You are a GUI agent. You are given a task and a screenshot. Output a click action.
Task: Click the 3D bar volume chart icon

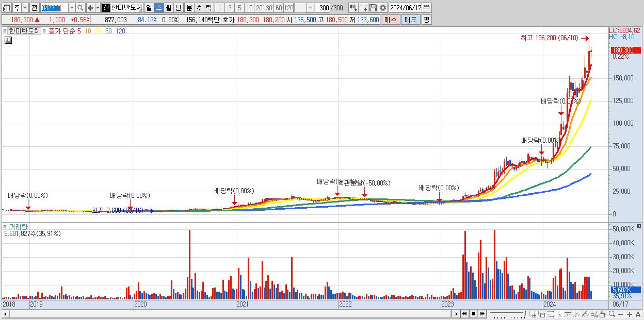594,314
